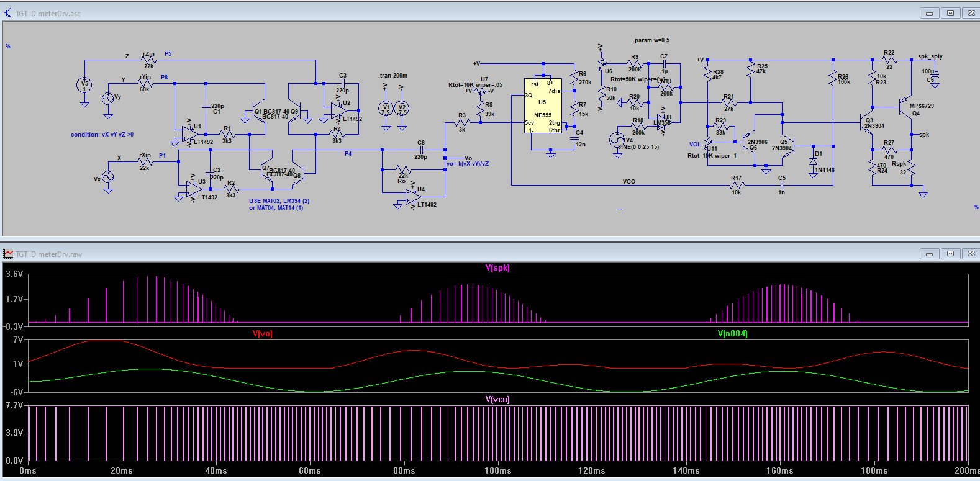Viewport: 980px width, 481px height.
Task: Click the red V(vo) trace label
Action: coord(262,334)
